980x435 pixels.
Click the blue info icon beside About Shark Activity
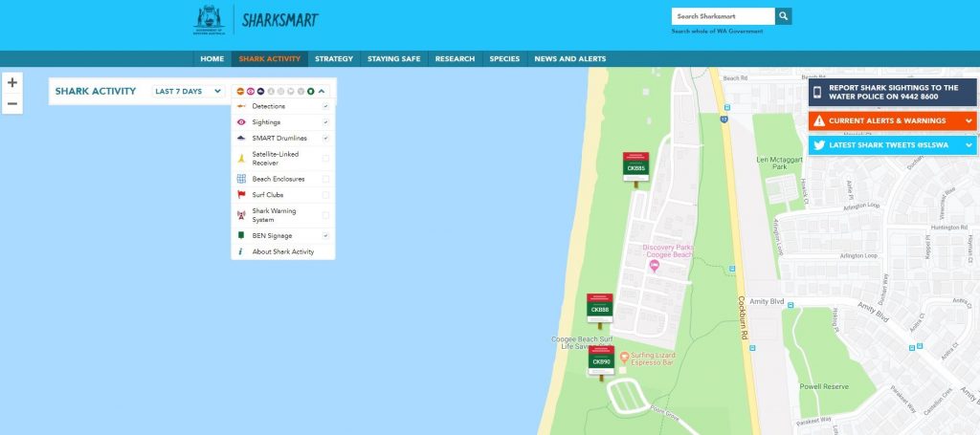coord(240,251)
